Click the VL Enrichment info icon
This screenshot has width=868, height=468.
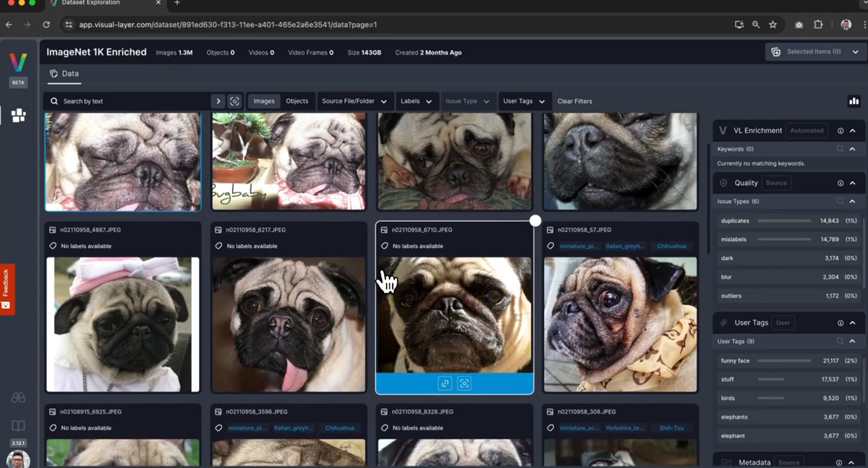[841, 131]
